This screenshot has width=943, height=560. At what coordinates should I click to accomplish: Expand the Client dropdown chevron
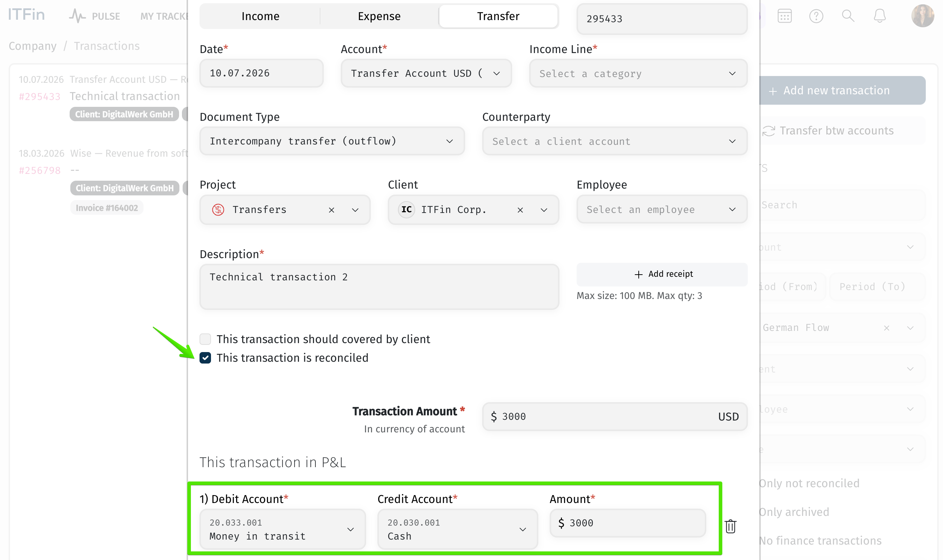point(544,210)
